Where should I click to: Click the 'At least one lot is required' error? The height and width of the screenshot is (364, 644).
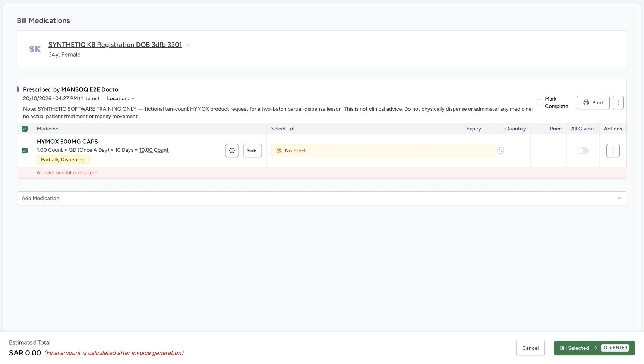[x=67, y=172]
